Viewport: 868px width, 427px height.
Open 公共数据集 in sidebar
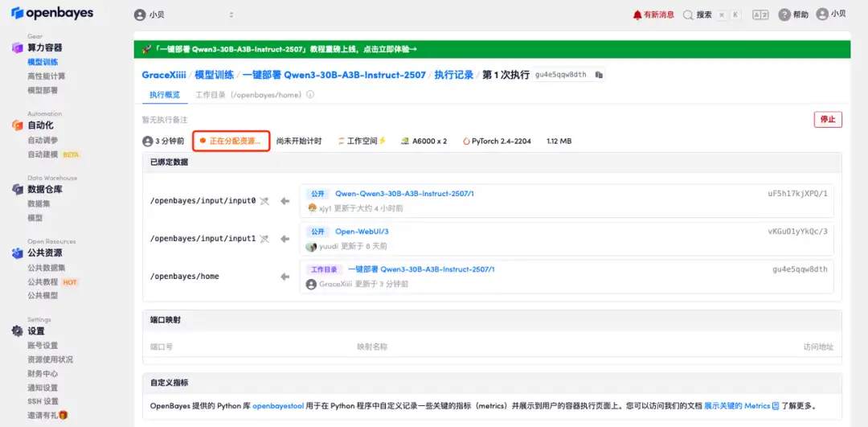tap(47, 268)
